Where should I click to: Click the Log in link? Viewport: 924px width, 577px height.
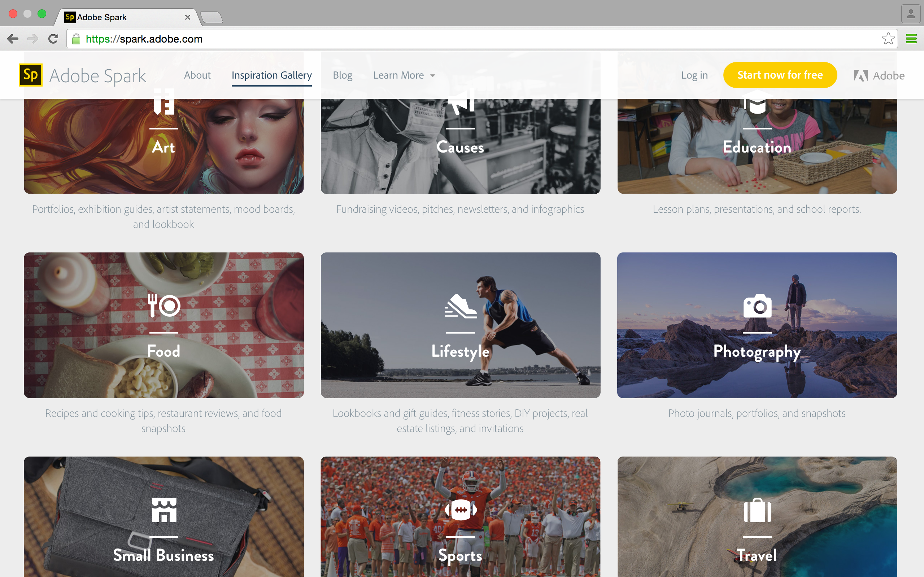pos(694,75)
